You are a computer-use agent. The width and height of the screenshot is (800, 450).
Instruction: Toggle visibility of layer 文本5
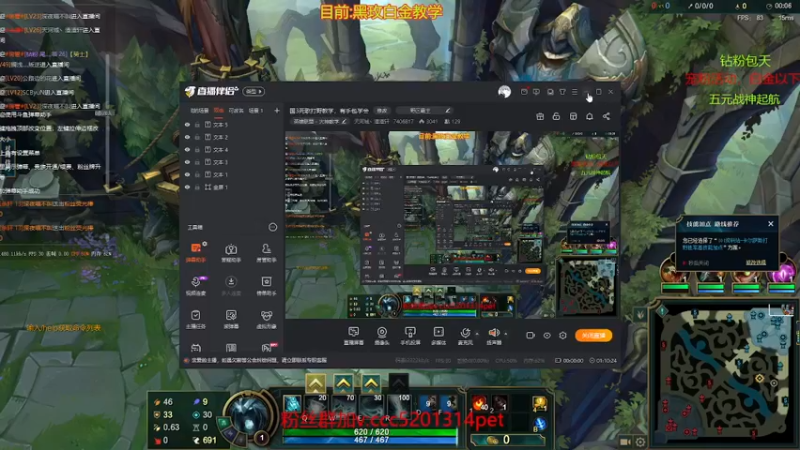187,124
